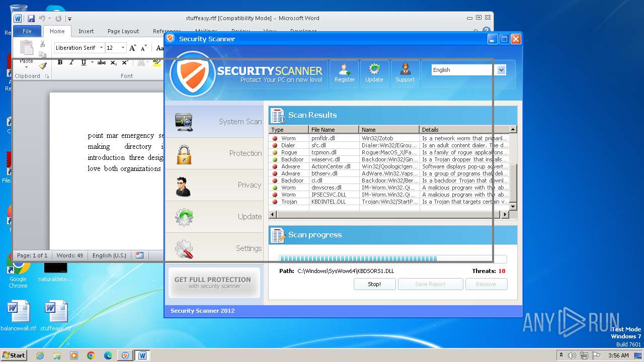The width and height of the screenshot is (644, 362).
Task: Click the scan progress bar
Action: (393, 259)
